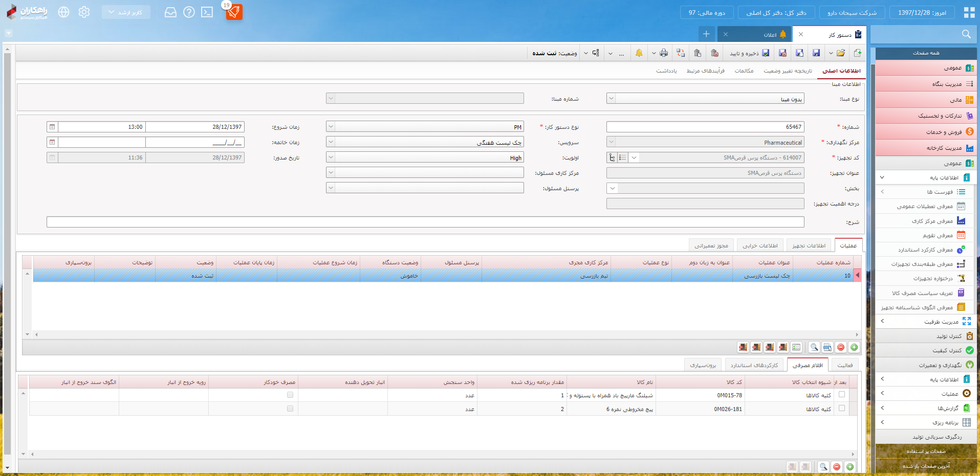Viewport: 980px width, 476px height.
Task: Open the calendar picker for زمان شروع
Action: (52, 127)
